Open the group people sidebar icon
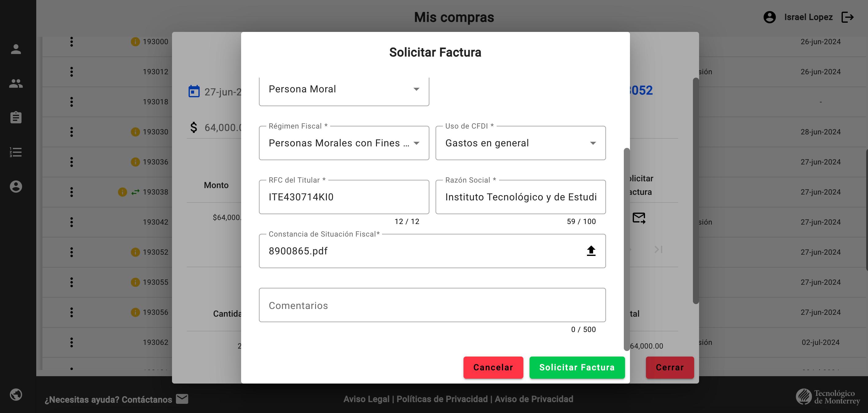The width and height of the screenshot is (868, 413). click(16, 83)
